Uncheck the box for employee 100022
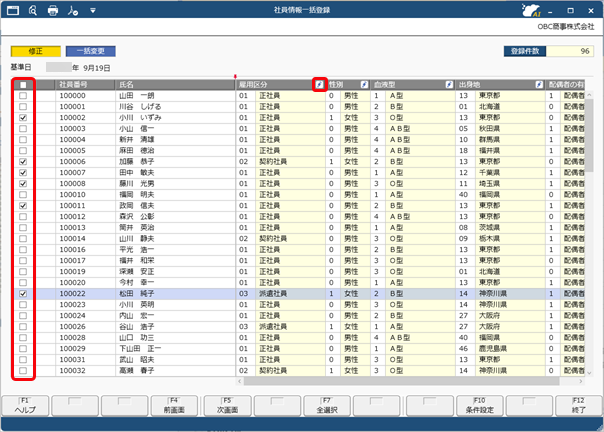The height and width of the screenshot is (432, 604). [x=23, y=294]
